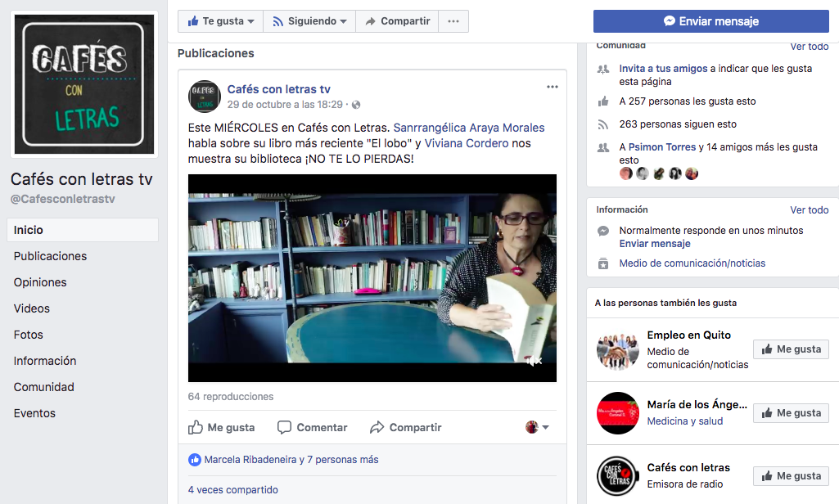Unmute the video with the speaker icon

[534, 361]
